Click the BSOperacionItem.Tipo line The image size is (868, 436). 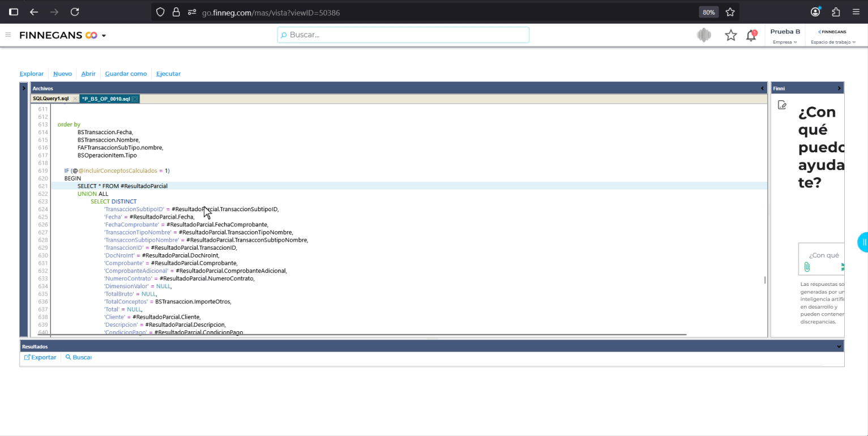[x=107, y=155]
